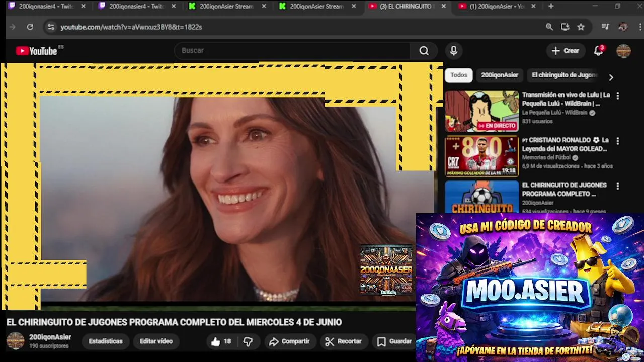This screenshot has height=362, width=644.
Task: Open options for CRISTIANO RONALDO video
Action: click(x=617, y=141)
